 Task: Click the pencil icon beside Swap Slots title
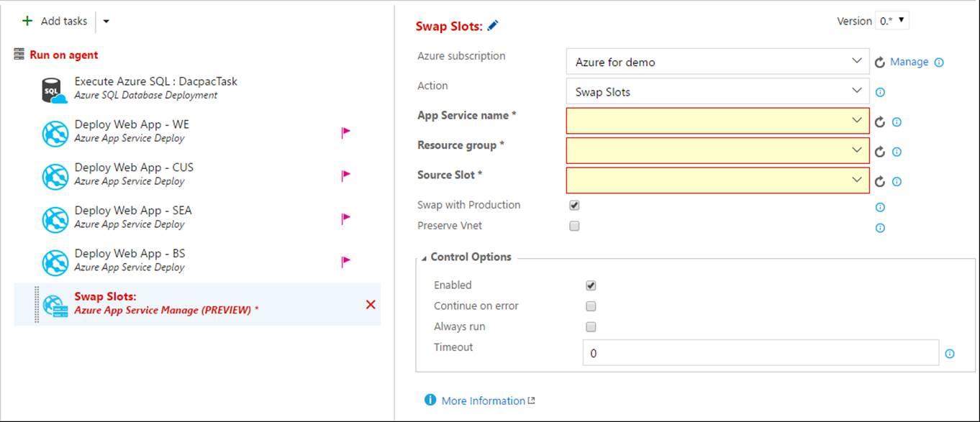[493, 26]
